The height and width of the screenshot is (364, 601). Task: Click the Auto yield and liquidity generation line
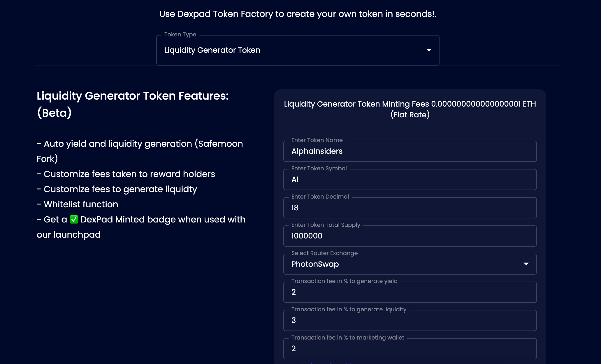(140, 151)
